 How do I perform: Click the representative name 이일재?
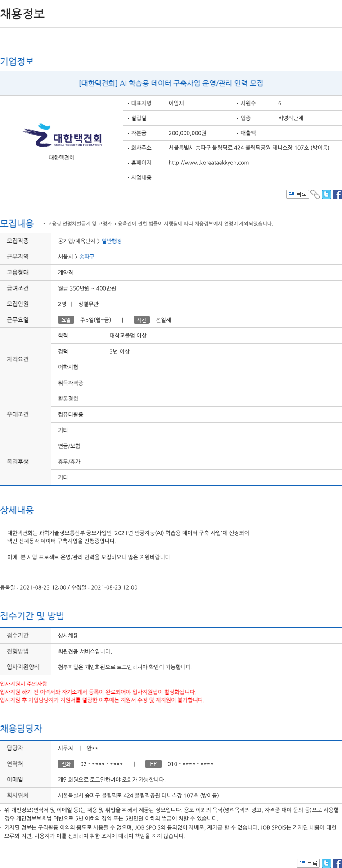point(176,103)
